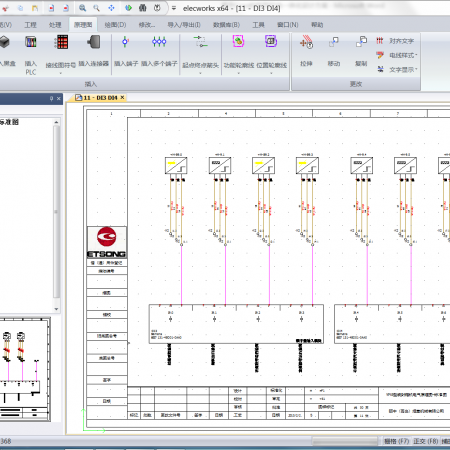Click the four-arrow pan icon in quick toolbar
This screenshot has height=450, width=450.
pos(111,8)
